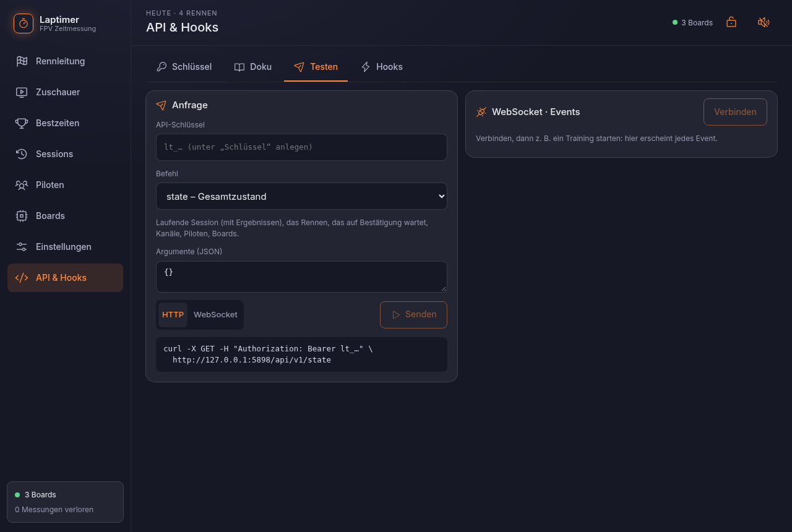Image resolution: width=792 pixels, height=532 pixels.
Task: Select HTTP transport mode
Action: [x=173, y=315]
